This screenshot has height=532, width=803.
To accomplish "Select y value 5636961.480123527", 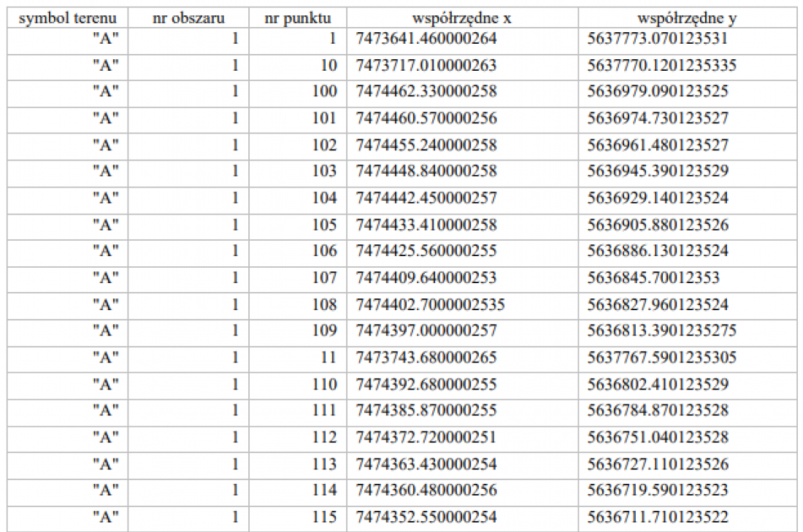I will tap(658, 145).
